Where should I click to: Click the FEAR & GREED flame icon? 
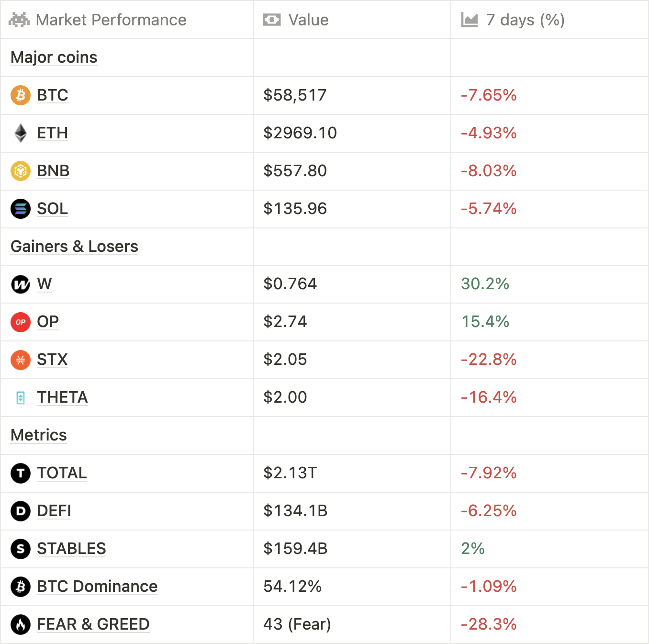(21, 624)
